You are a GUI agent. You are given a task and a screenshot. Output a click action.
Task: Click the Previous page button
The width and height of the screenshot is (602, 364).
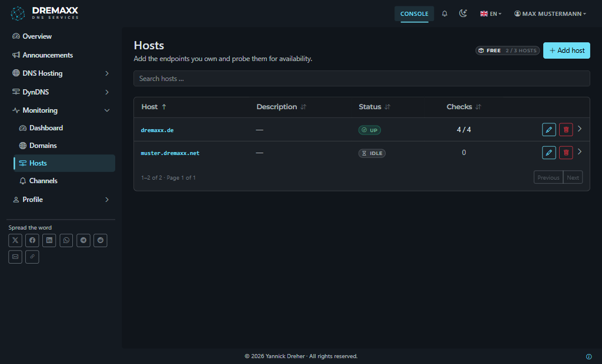click(x=549, y=177)
